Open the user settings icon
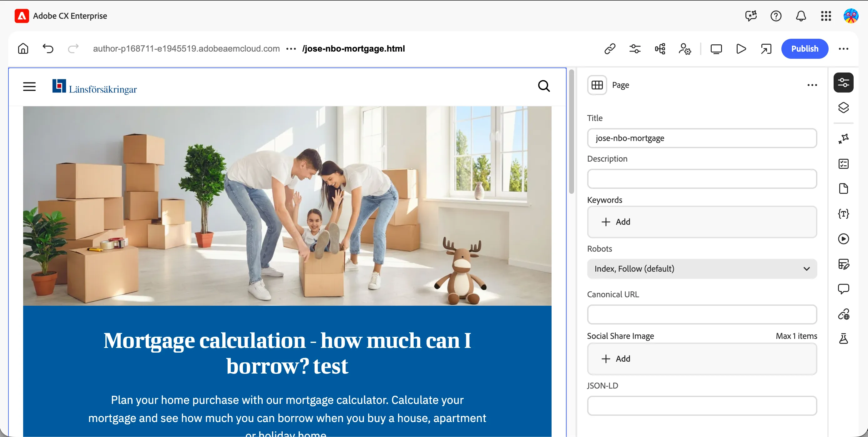The width and height of the screenshot is (868, 437). 684,49
